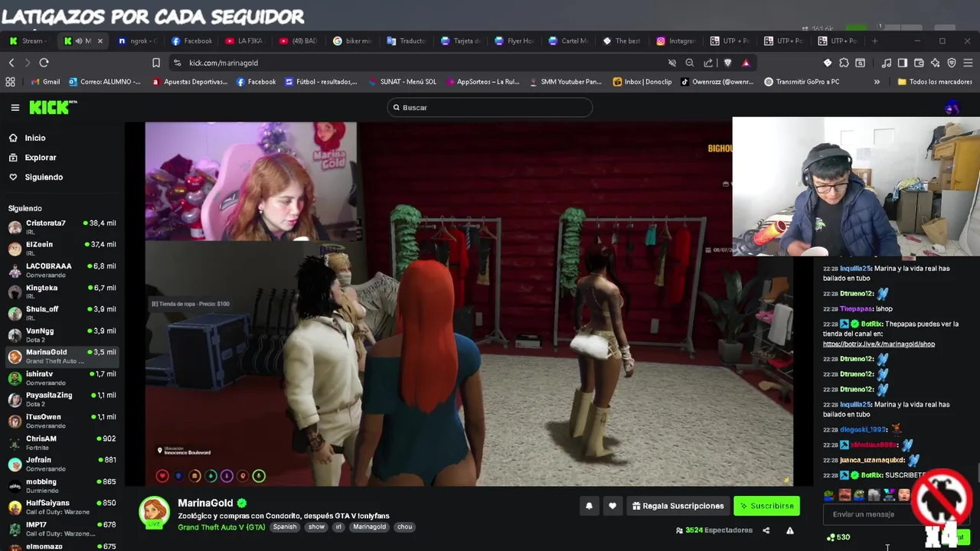Click the Kick logo

pos(51,108)
